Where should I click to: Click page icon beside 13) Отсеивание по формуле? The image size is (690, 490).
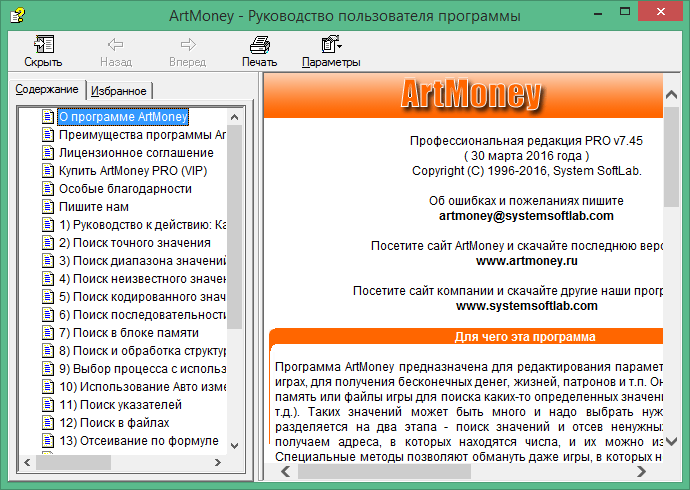(48, 441)
